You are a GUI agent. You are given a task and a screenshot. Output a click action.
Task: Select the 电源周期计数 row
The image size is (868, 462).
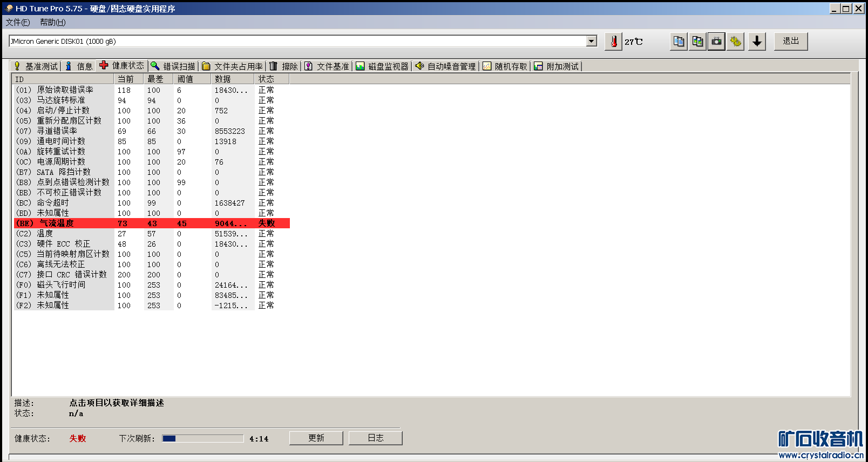(x=152, y=162)
